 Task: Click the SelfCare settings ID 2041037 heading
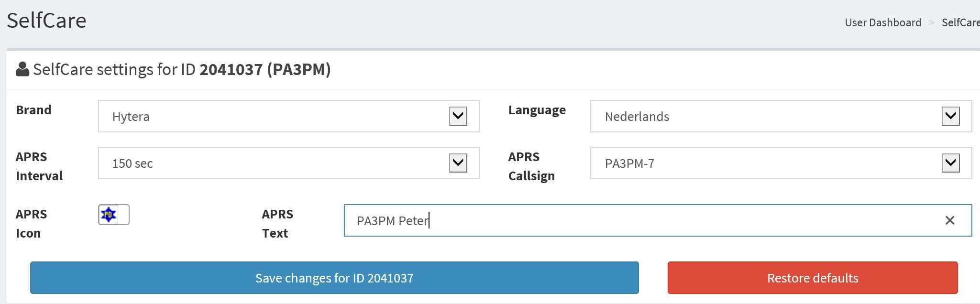click(x=182, y=70)
